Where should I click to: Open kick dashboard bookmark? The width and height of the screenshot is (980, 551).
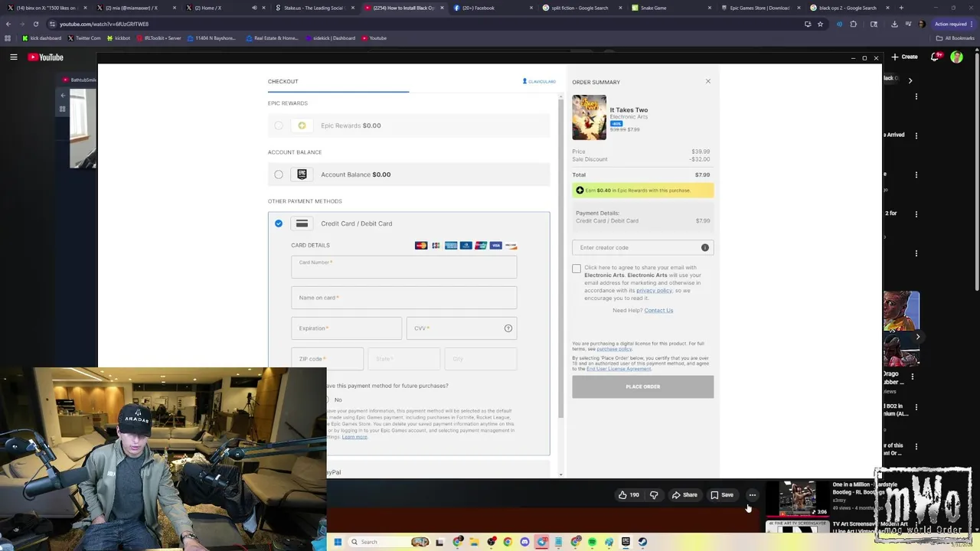pos(42,38)
